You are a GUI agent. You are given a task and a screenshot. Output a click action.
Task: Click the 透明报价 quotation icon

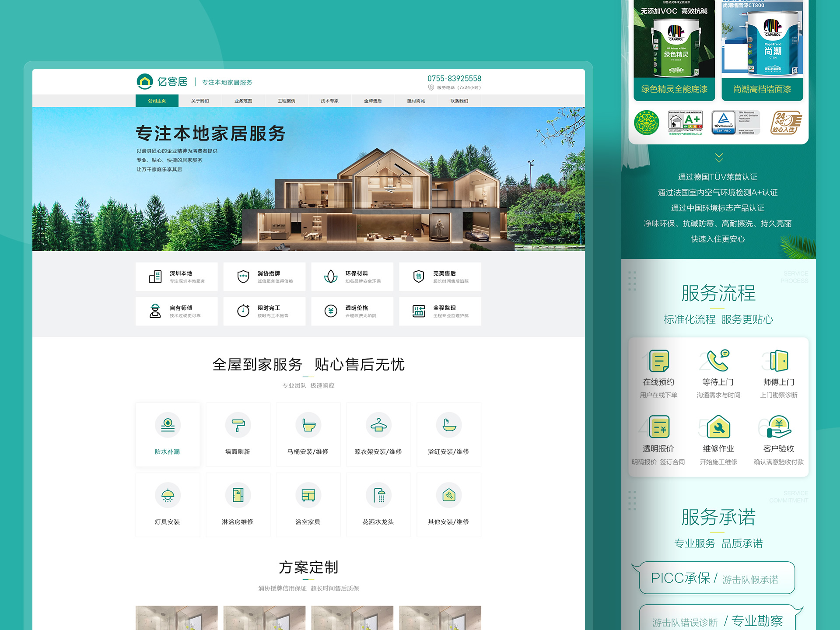coord(659,427)
